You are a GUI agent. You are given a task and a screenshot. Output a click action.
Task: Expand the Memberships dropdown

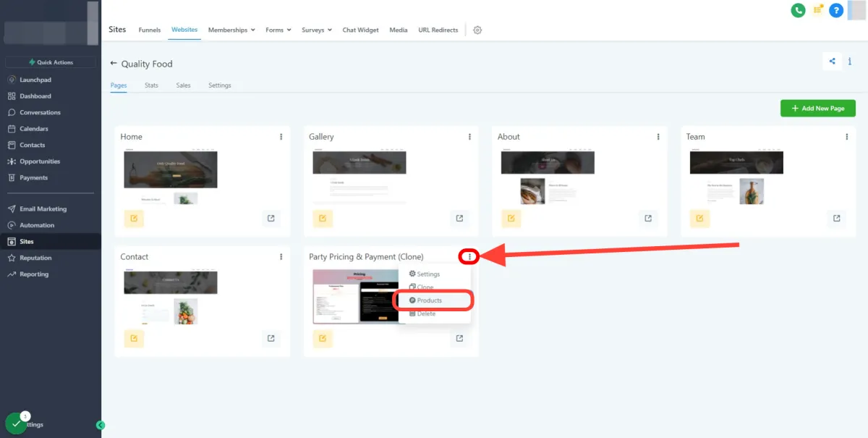pyautogui.click(x=232, y=30)
